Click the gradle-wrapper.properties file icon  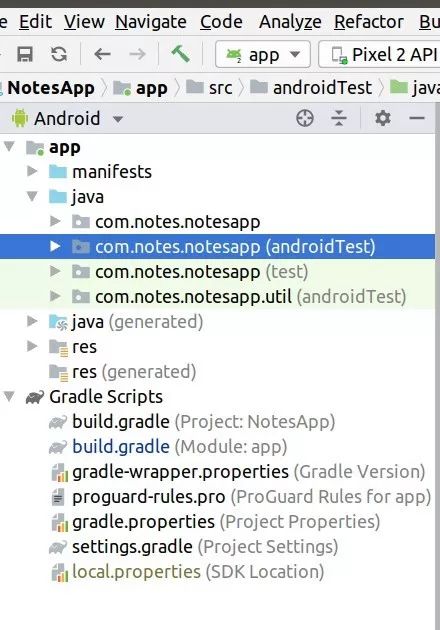(x=60, y=472)
